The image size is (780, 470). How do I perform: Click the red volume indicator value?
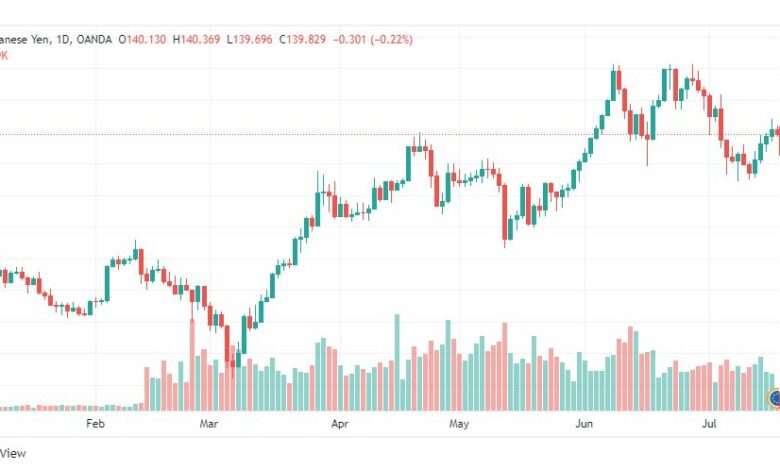3,56
